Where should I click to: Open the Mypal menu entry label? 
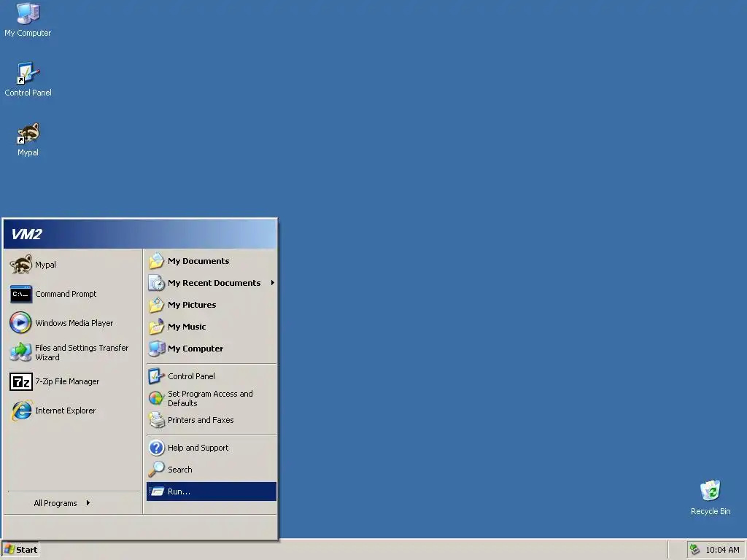[45, 265]
